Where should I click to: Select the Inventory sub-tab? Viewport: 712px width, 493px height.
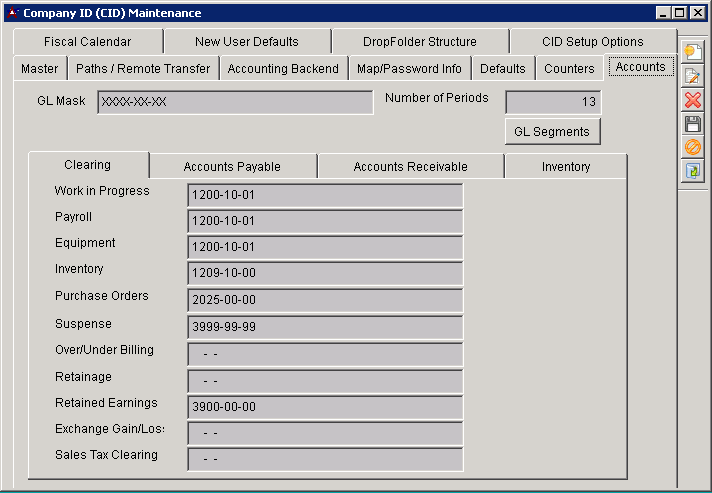tap(566, 167)
